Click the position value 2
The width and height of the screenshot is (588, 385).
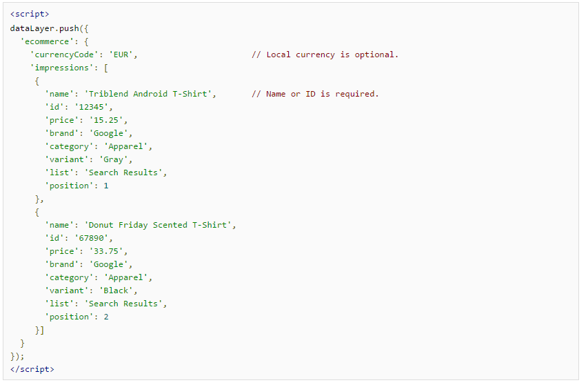[106, 317]
